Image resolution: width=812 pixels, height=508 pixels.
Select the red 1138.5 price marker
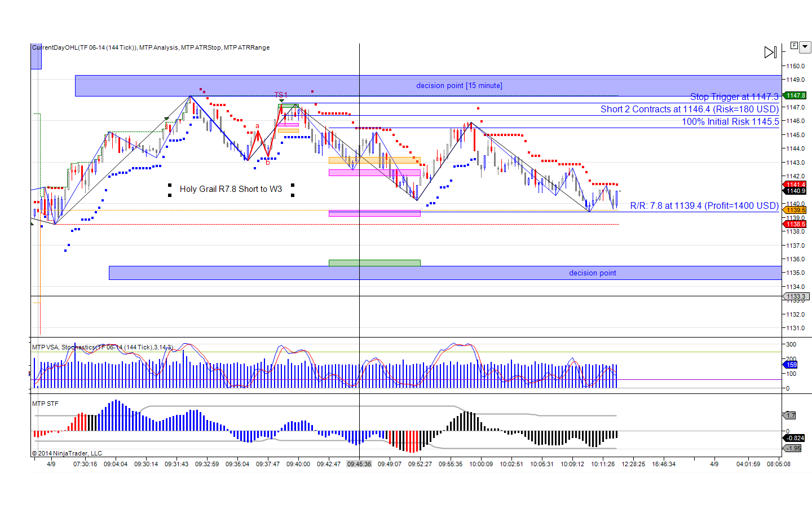pos(796,224)
